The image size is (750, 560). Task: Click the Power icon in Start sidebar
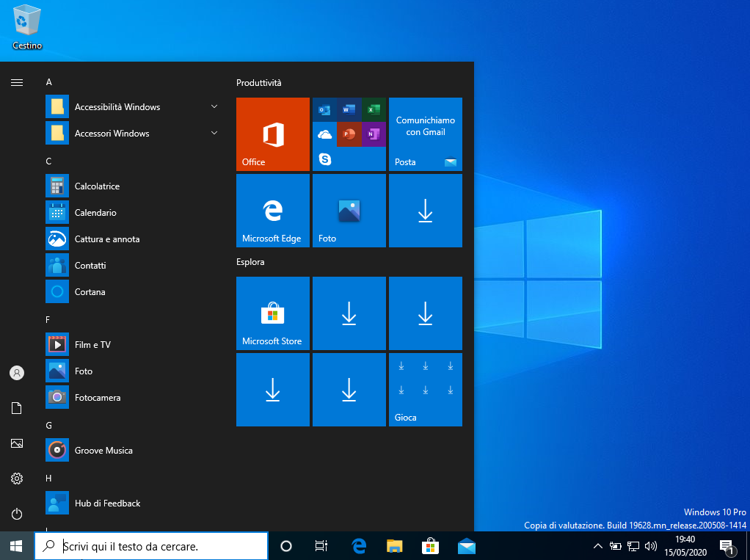tap(17, 514)
